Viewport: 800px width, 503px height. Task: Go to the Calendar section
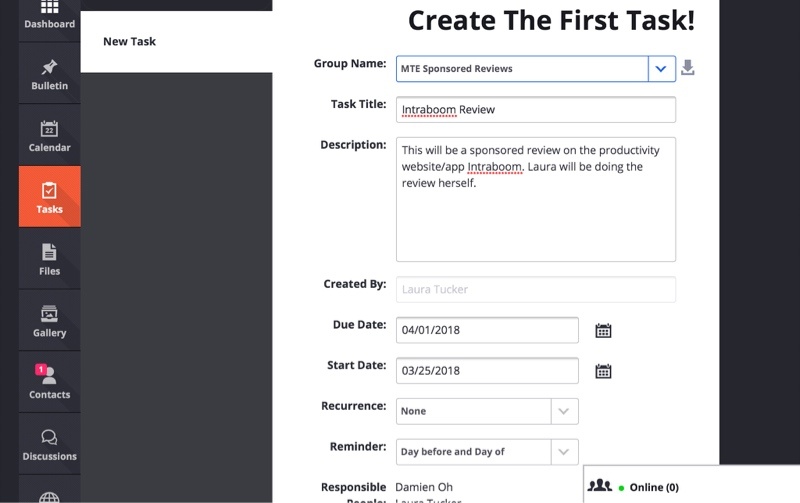tap(49, 135)
